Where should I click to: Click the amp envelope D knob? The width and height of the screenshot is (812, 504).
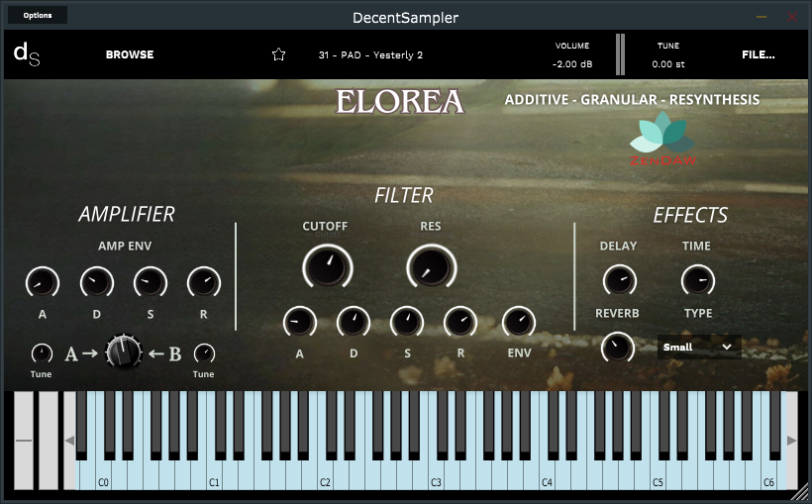pos(97,283)
